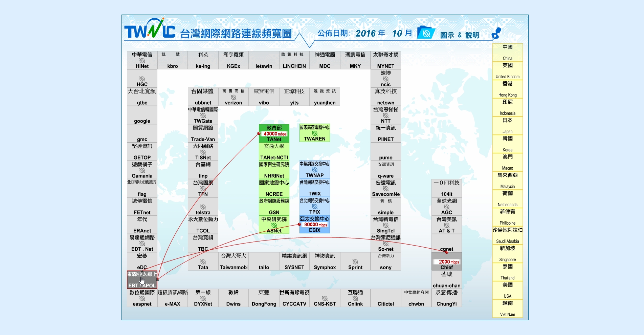Select the GSN 政府網際服務網 box
The width and height of the screenshot is (644, 335).
[274, 207]
